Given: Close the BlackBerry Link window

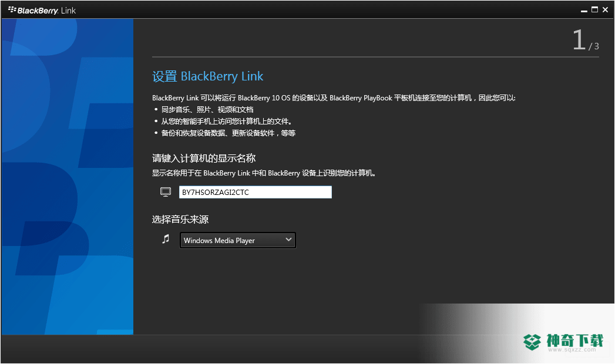Looking at the screenshot, I should (x=605, y=10).
